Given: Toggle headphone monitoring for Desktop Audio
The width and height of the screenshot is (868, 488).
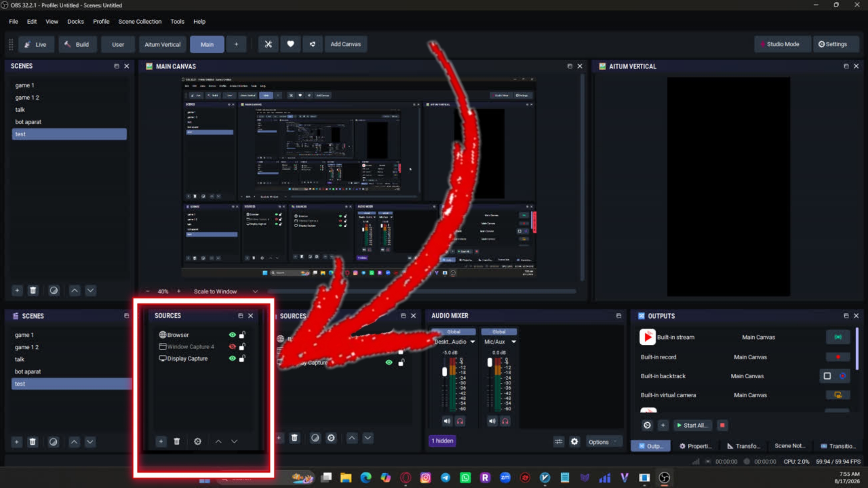Looking at the screenshot, I should point(460,421).
